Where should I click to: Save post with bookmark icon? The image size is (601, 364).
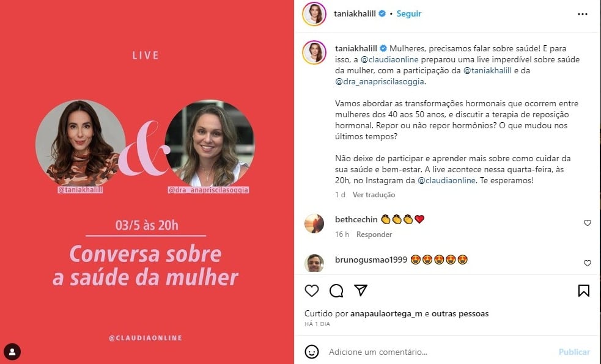[x=583, y=291]
